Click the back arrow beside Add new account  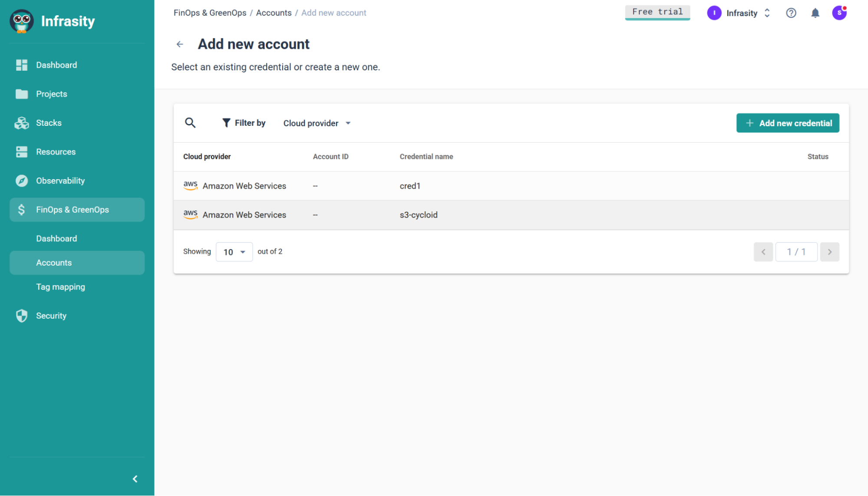pyautogui.click(x=180, y=44)
